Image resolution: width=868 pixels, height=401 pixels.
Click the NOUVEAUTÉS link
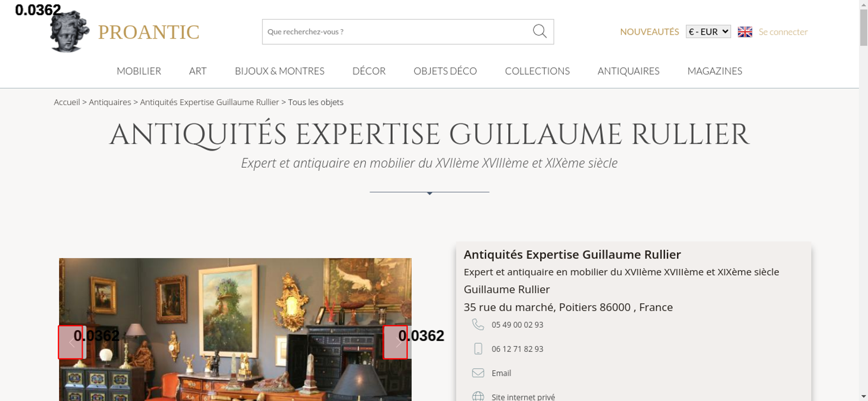pos(649,32)
